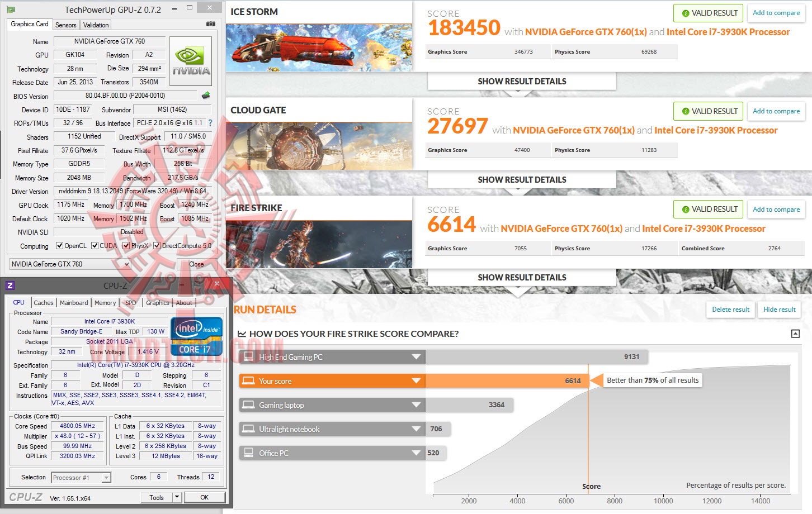Open the CPU-Z SPD tab
The width and height of the screenshot is (812, 514).
tap(130, 303)
